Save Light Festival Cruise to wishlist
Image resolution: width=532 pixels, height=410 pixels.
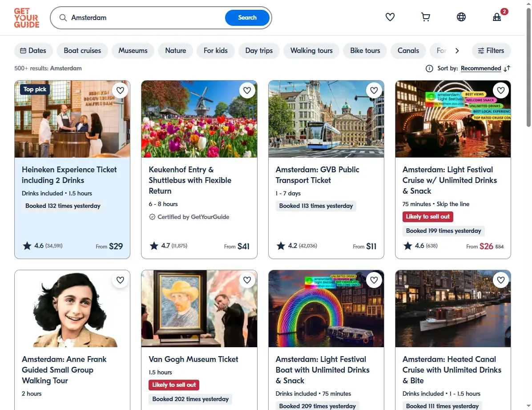[x=501, y=90]
